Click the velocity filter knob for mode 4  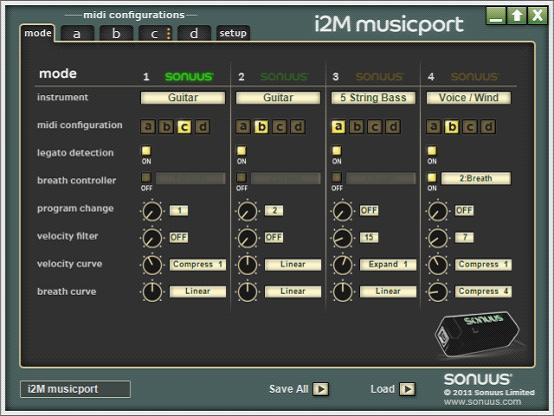(438, 238)
